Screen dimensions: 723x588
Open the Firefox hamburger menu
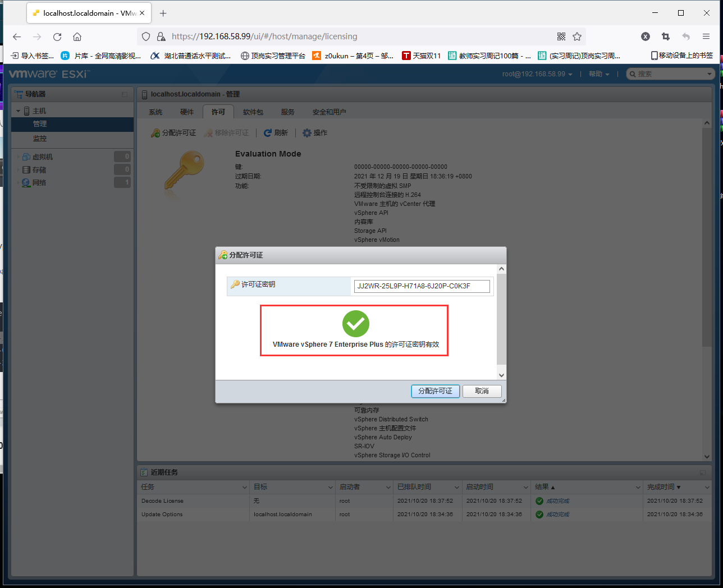click(706, 36)
